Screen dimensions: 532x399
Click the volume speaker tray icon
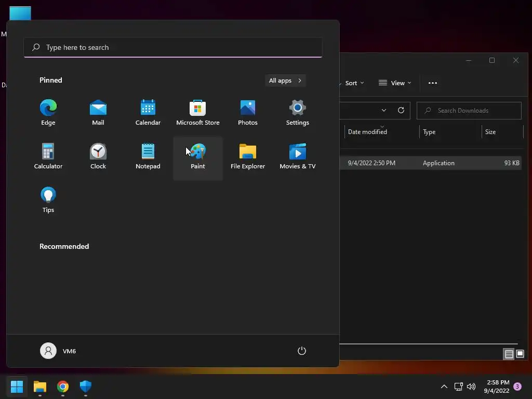pyautogui.click(x=471, y=387)
